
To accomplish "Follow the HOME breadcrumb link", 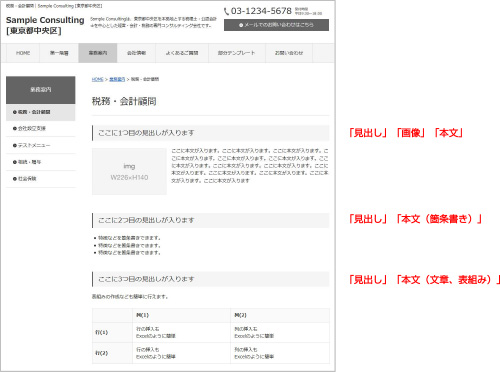I will click(97, 79).
